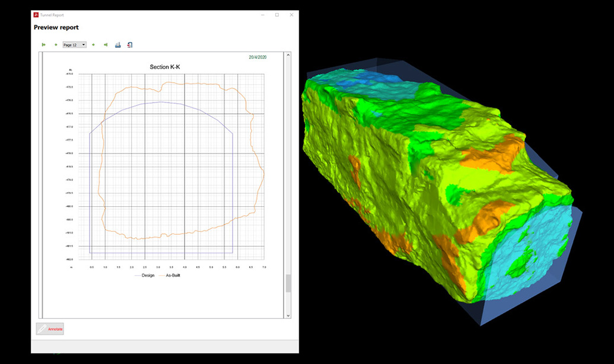
Task: Advance to the next report page
Action: pyautogui.click(x=94, y=44)
